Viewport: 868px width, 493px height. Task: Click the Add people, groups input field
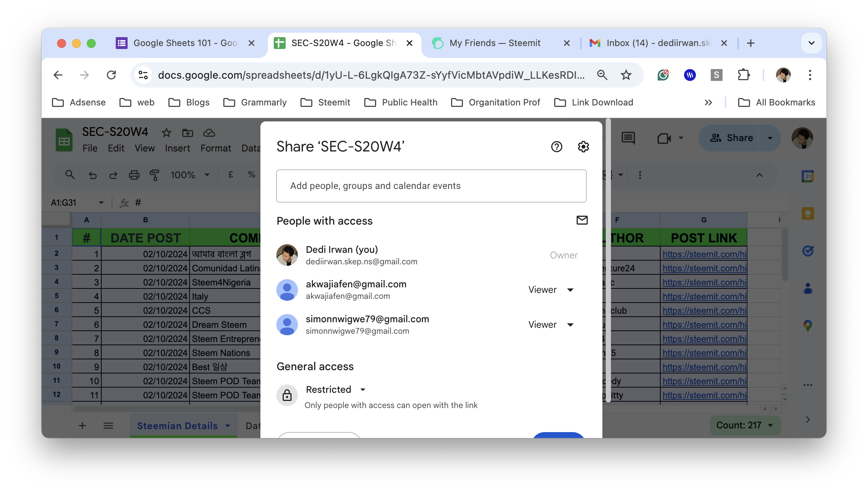(x=431, y=186)
